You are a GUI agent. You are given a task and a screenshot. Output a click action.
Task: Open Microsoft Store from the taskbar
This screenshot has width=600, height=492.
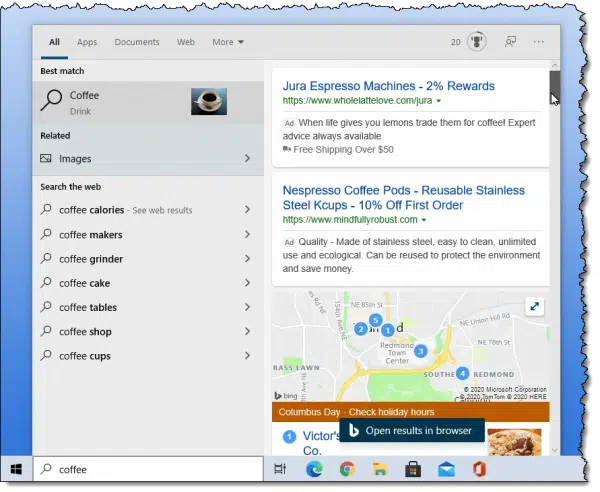pyautogui.click(x=412, y=468)
